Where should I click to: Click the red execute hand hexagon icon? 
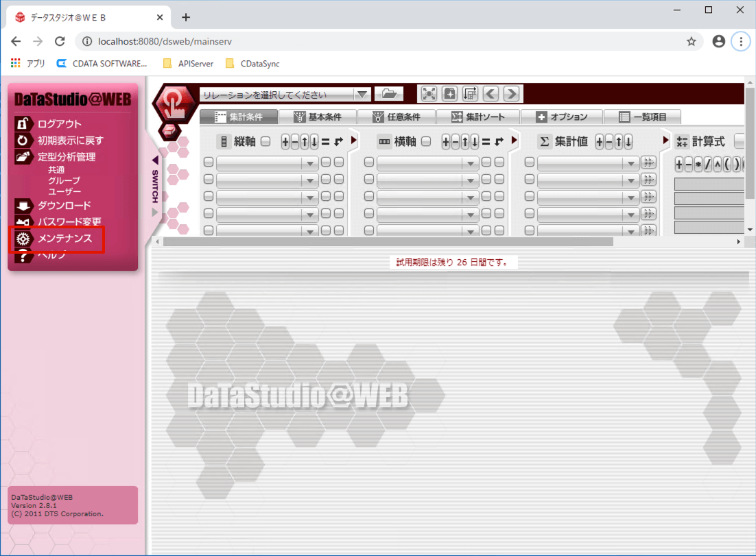click(x=174, y=102)
